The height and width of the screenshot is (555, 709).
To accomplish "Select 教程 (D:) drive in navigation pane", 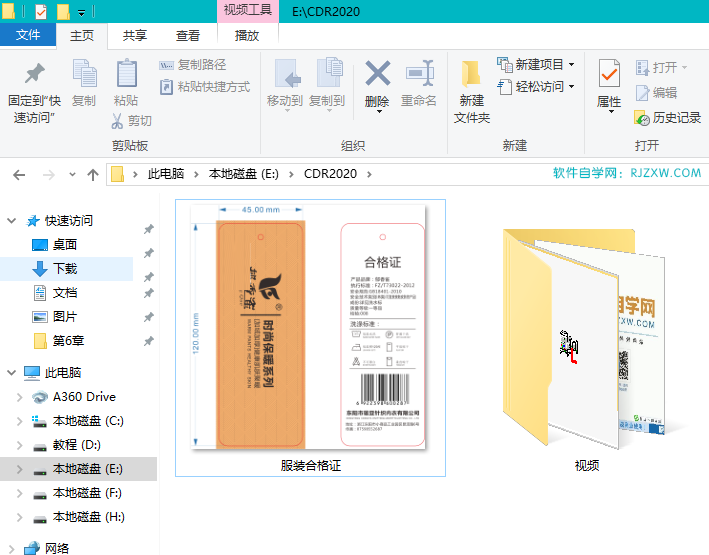I will coord(66,445).
